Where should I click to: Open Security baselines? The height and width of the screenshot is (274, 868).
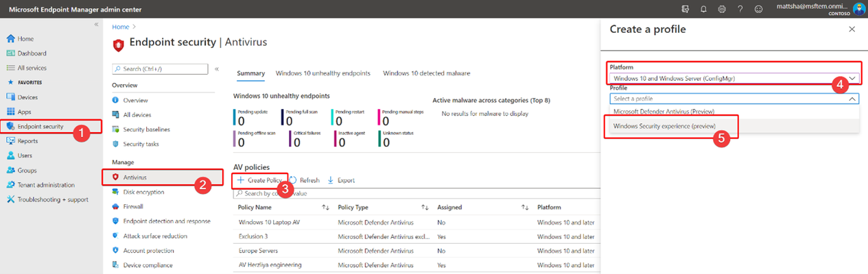[x=146, y=129]
